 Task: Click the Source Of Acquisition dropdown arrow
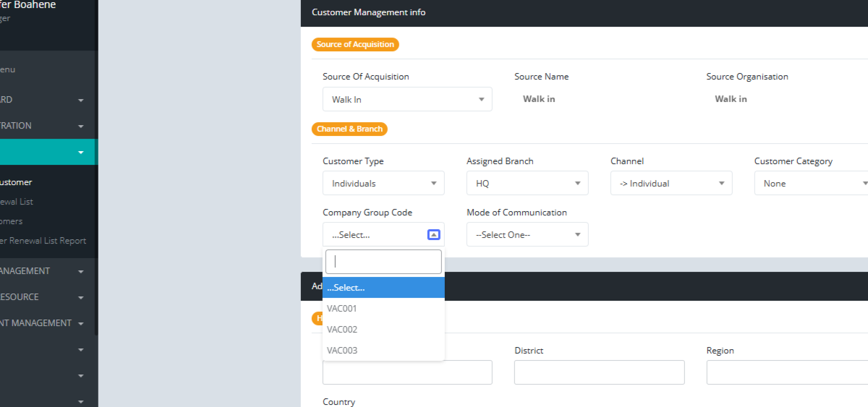click(482, 100)
